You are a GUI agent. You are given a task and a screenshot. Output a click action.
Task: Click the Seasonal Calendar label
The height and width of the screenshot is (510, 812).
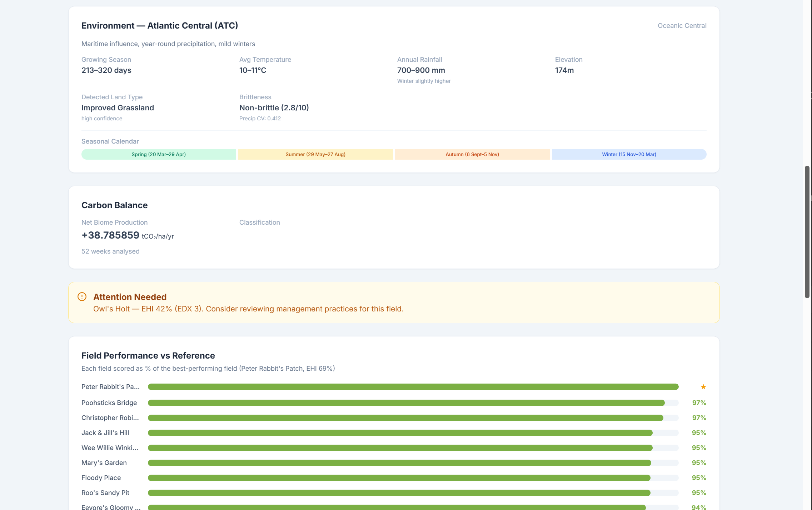click(110, 141)
